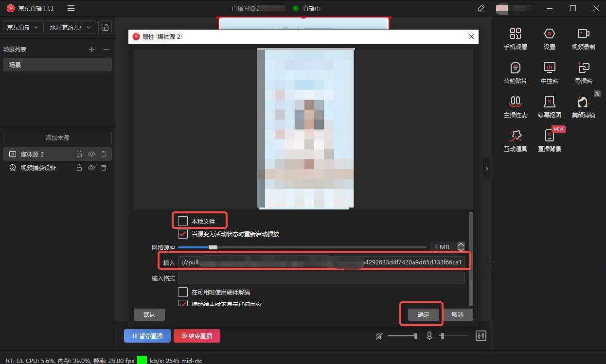This screenshot has width=606, height=364.
Task: Click the edit pencil icon in title bar
Action: pyautogui.click(x=481, y=8)
